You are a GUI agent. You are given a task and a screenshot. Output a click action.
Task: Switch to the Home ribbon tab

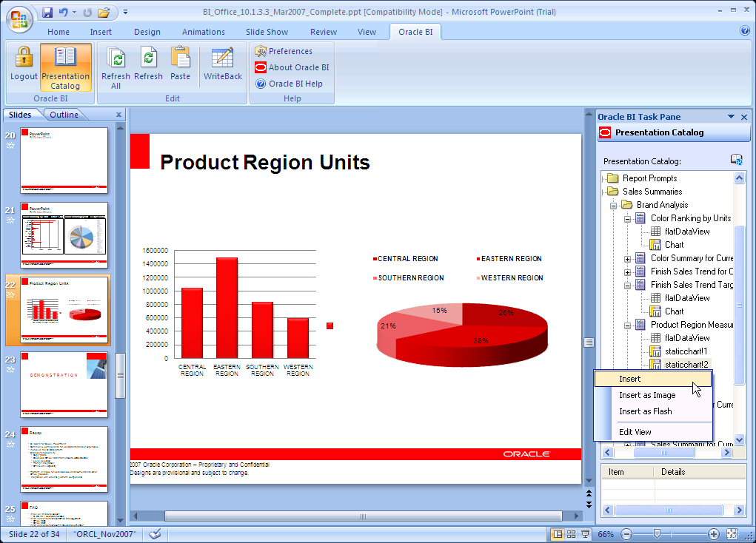[x=58, y=32]
